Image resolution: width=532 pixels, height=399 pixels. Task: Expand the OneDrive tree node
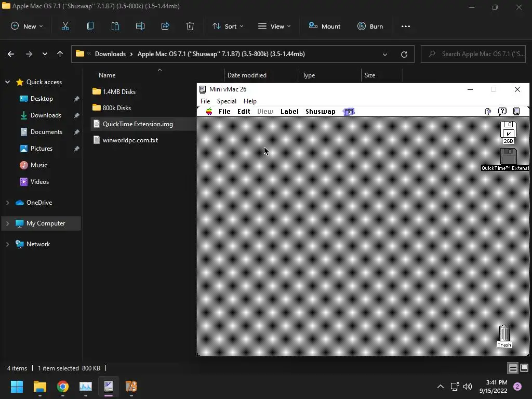[7, 203]
